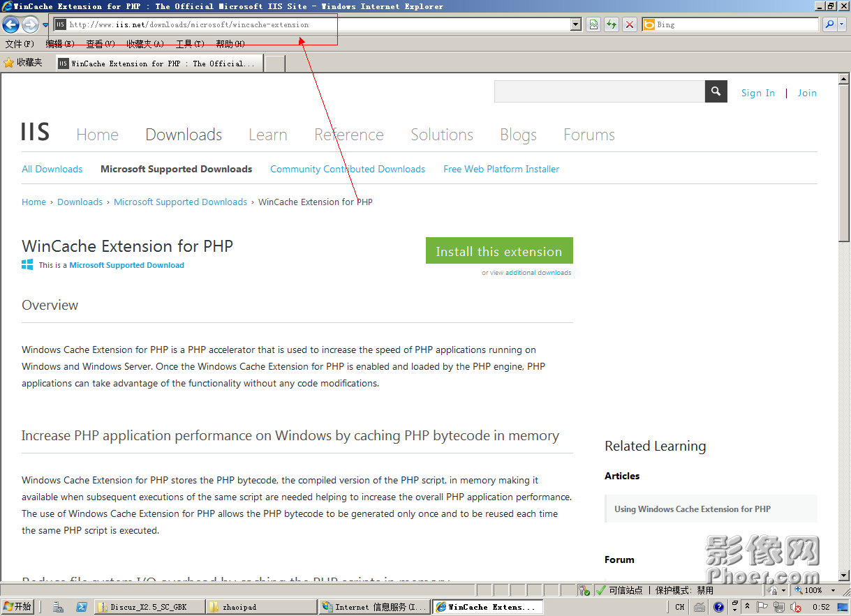This screenshot has width=851, height=616.
Task: Expand the address bar URL history dropdown
Action: 575,24
